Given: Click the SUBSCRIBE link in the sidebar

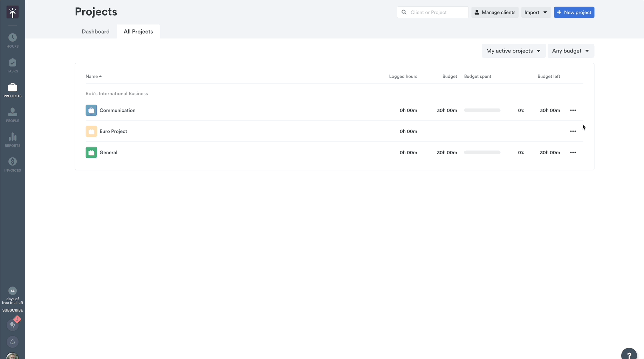Looking at the screenshot, I should 12,310.
